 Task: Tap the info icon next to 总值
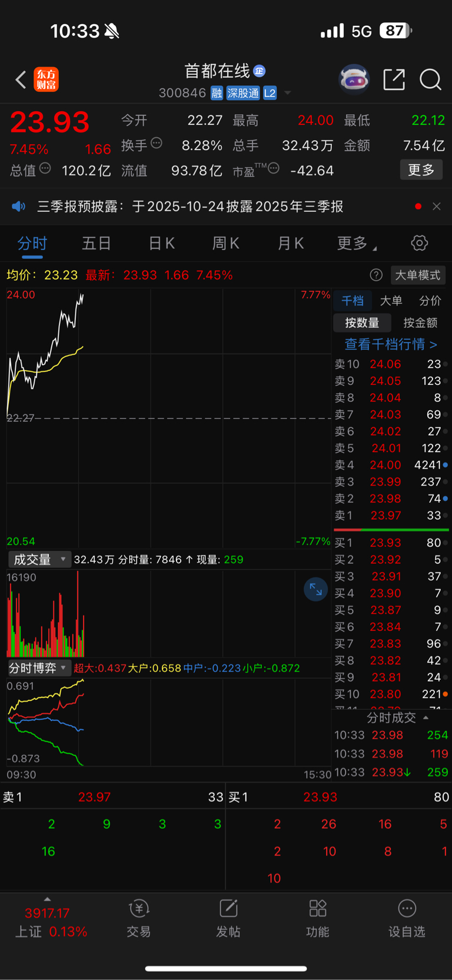click(45, 168)
